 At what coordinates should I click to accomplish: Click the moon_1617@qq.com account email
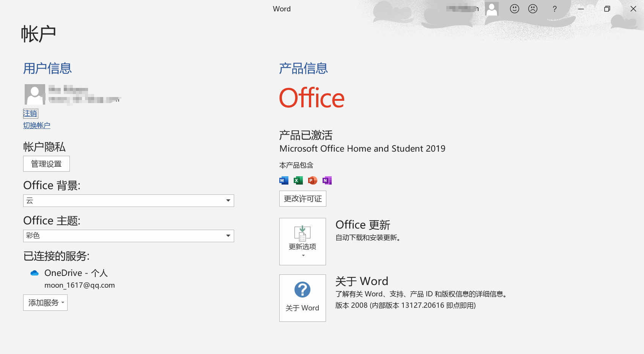tap(80, 285)
